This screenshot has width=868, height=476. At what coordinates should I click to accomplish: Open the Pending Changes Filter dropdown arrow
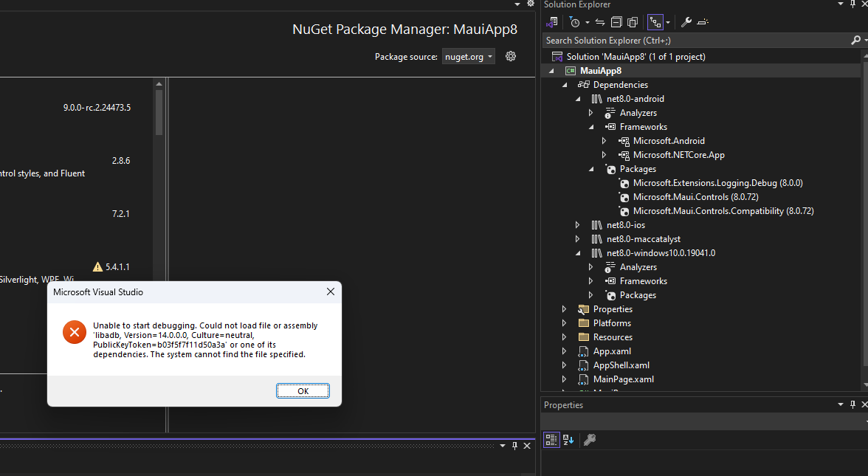click(587, 23)
